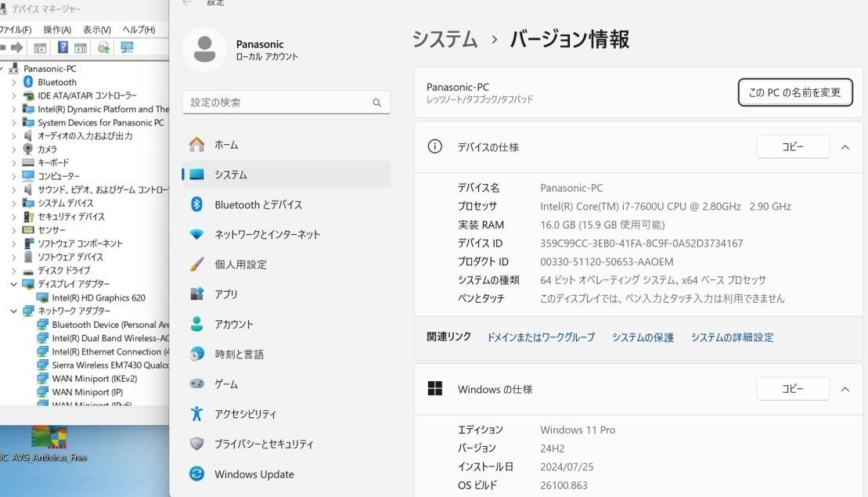Select ソフトウェア コンポーネント node
868x497 pixels.
click(80, 243)
